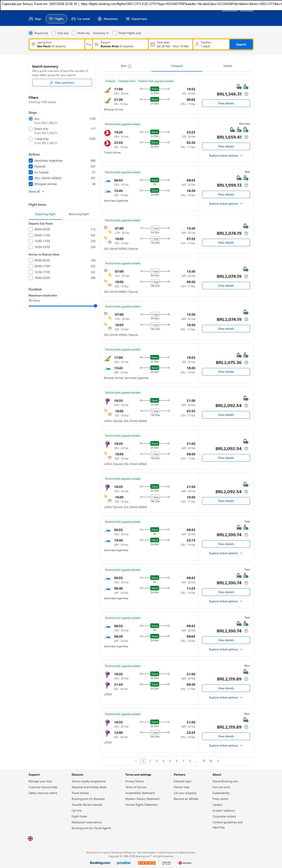282x868 pixels.
Task: Click next page arrow in pagination
Action: point(218,761)
